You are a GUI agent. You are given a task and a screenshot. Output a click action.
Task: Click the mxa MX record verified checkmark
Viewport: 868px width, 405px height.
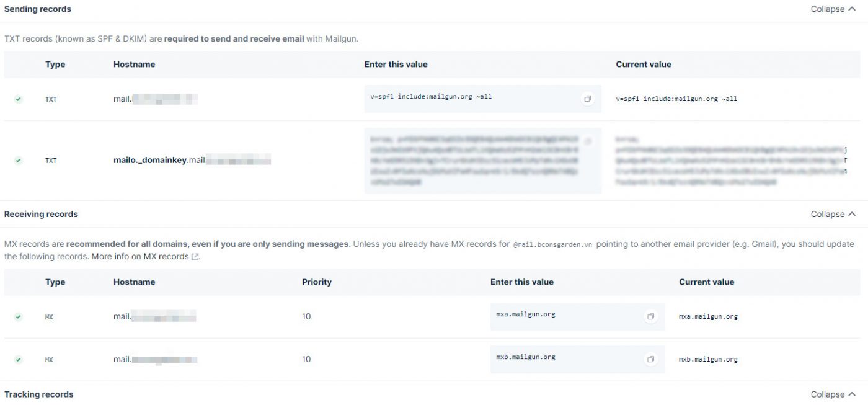pos(19,316)
